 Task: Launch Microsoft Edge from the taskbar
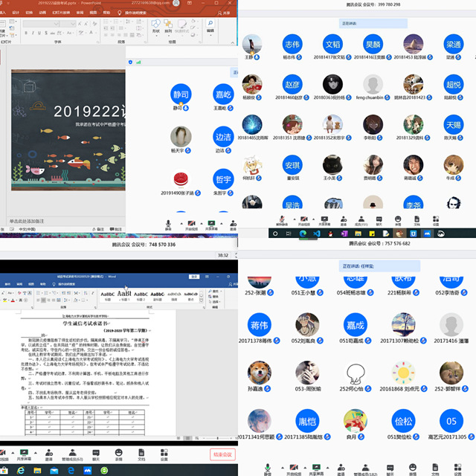pos(303,233)
